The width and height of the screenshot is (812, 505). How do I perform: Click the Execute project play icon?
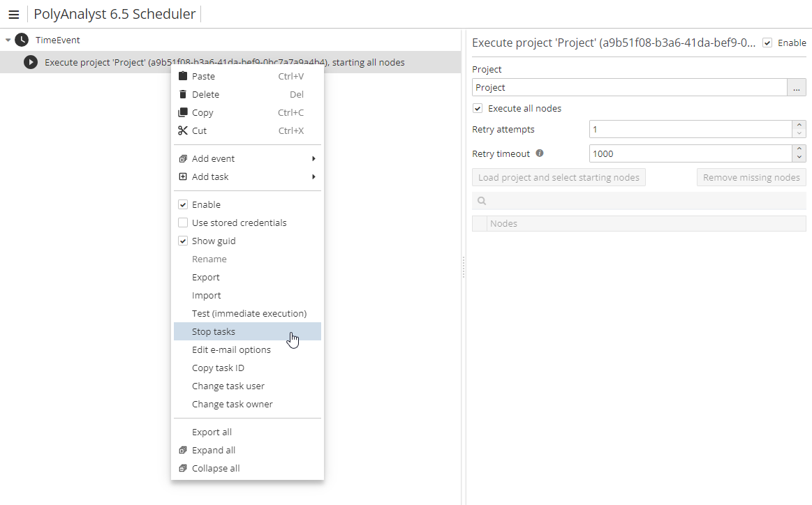(x=30, y=63)
